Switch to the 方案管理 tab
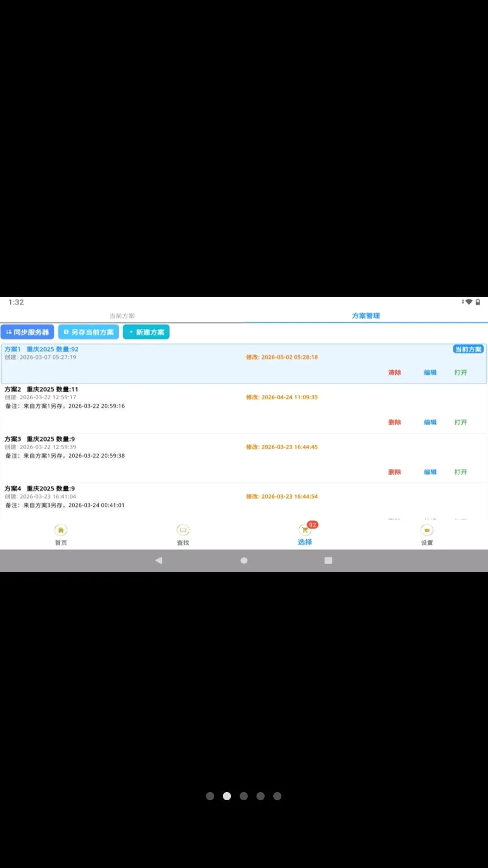The height and width of the screenshot is (868, 488). pos(366,316)
